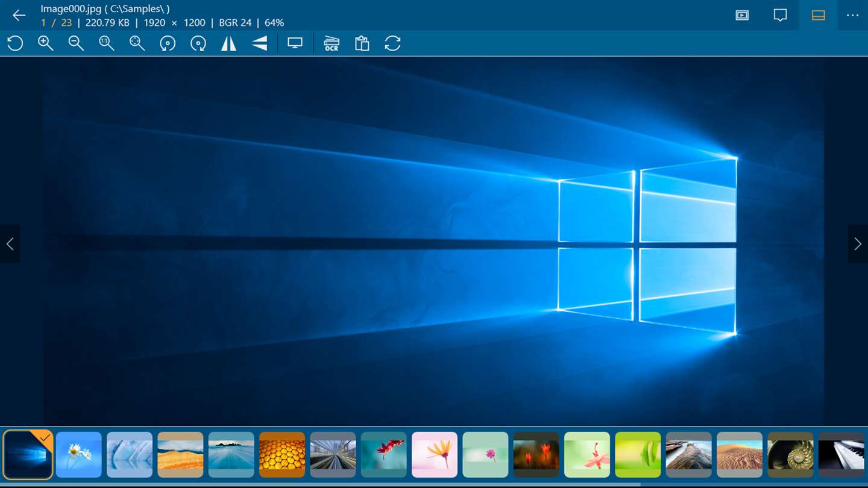This screenshot has height=488, width=868.
Task: Select the Windows logo thumbnail
Action: 28,454
